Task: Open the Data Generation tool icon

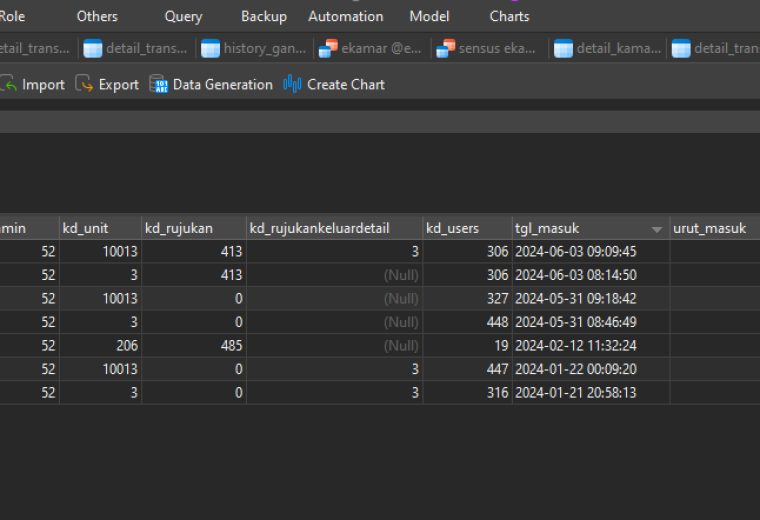Action: tap(158, 84)
